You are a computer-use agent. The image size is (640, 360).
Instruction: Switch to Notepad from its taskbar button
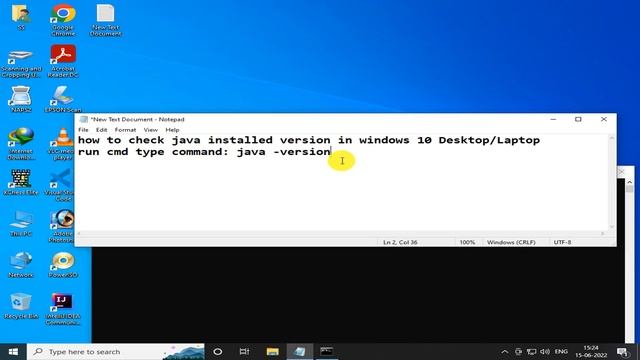pyautogui.click(x=300, y=351)
